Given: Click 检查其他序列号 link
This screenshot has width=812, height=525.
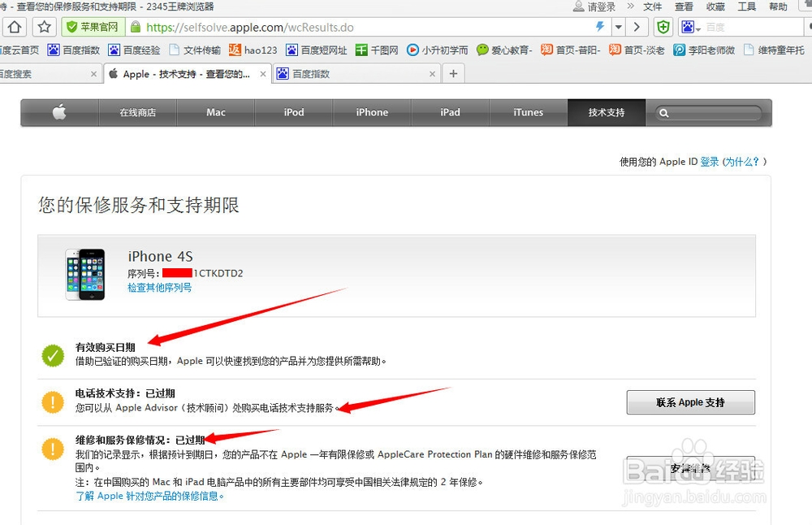Looking at the screenshot, I should pos(159,288).
